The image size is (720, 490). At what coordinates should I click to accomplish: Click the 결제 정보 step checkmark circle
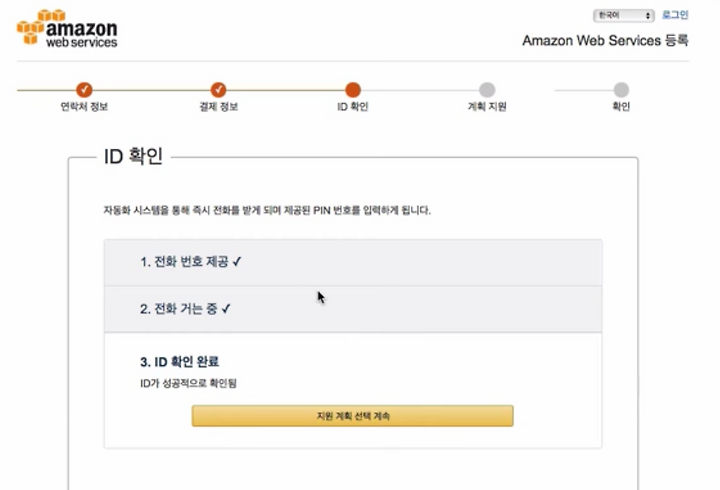click(218, 90)
